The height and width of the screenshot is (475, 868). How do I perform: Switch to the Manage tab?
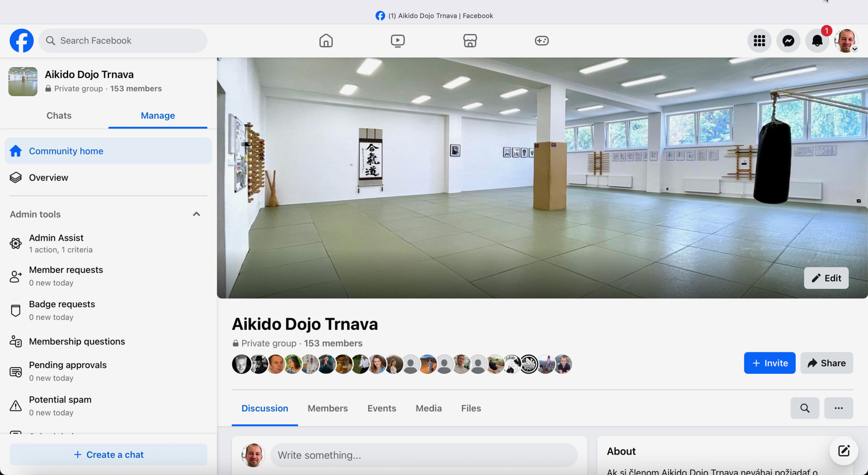pyautogui.click(x=158, y=116)
